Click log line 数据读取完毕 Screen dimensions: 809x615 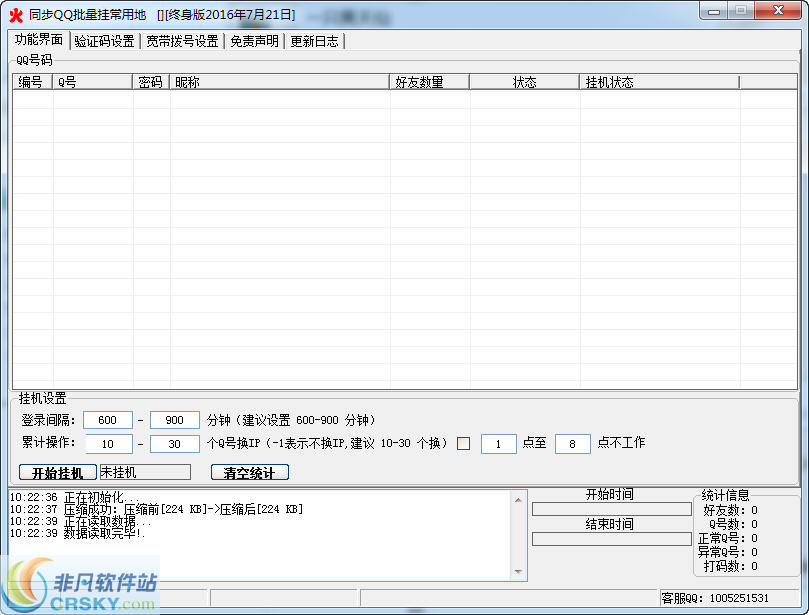tap(78, 533)
